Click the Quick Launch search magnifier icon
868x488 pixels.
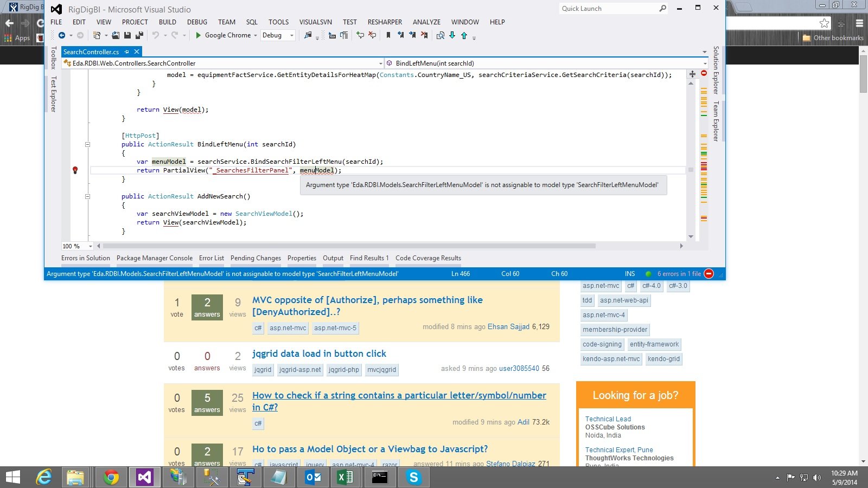662,9
